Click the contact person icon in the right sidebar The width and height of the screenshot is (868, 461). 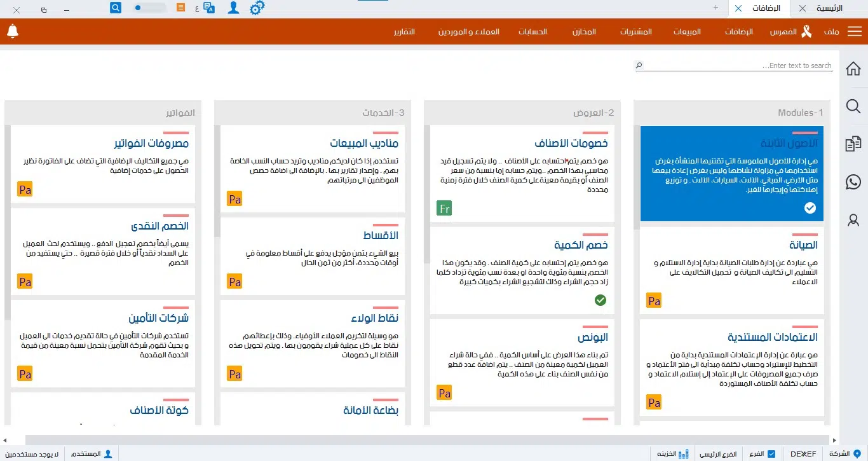[x=853, y=220]
